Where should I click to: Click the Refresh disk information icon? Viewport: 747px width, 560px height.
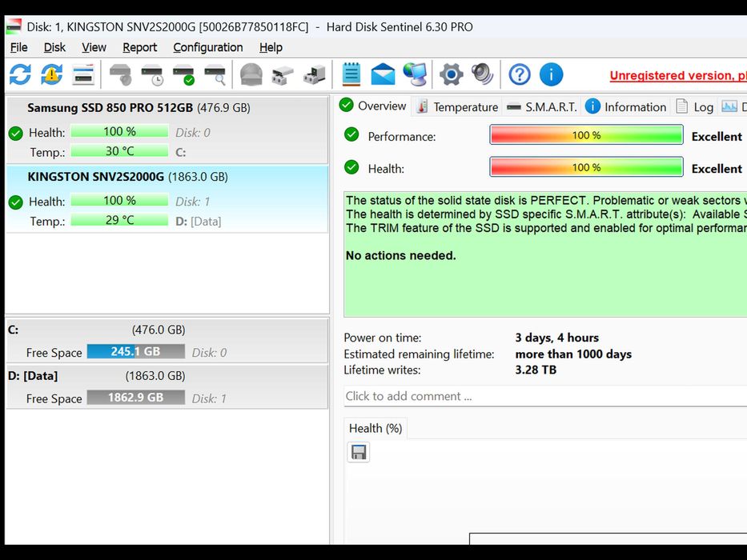pos(20,74)
